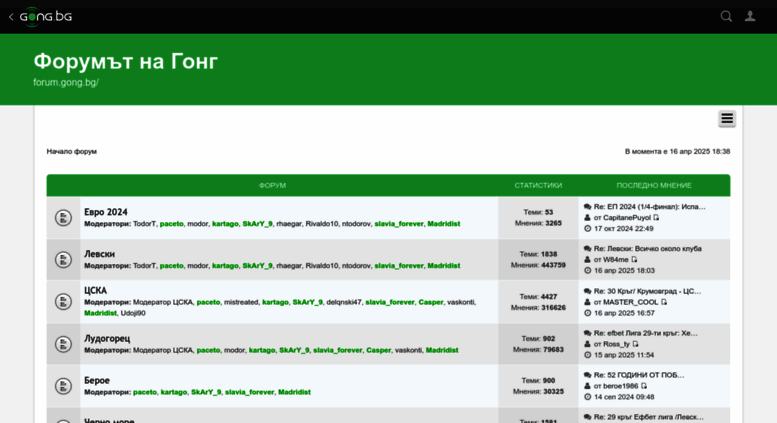This screenshot has height=423, width=777.
Task: Open last post Re: 29 кръг Ефбет лига
Action: (648, 417)
